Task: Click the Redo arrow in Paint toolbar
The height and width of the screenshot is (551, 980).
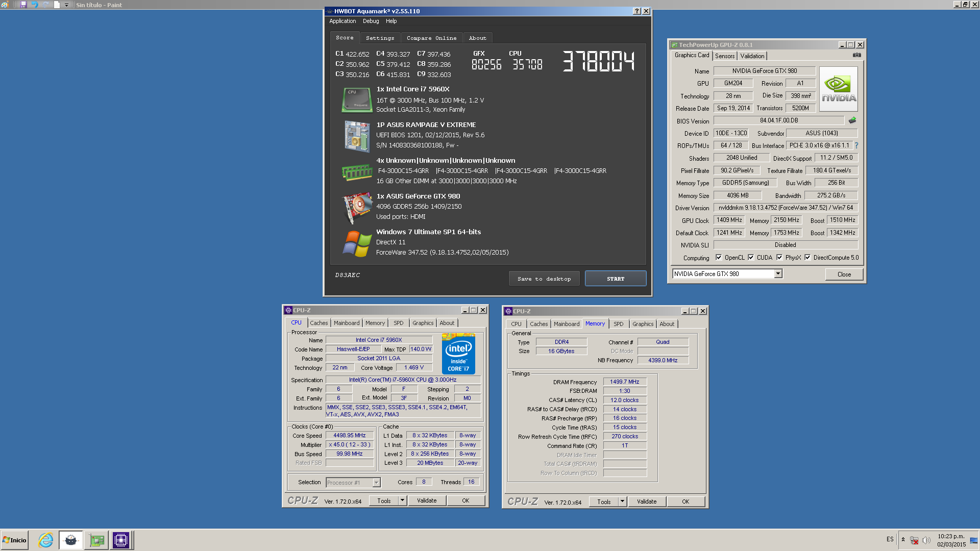Action: tap(46, 5)
